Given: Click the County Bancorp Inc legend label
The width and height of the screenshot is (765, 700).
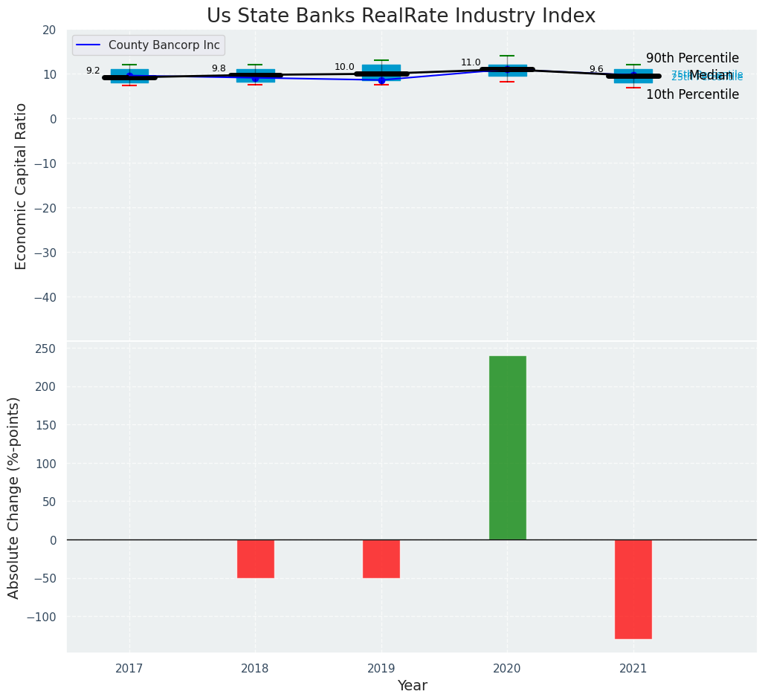Looking at the screenshot, I should pos(164,45).
